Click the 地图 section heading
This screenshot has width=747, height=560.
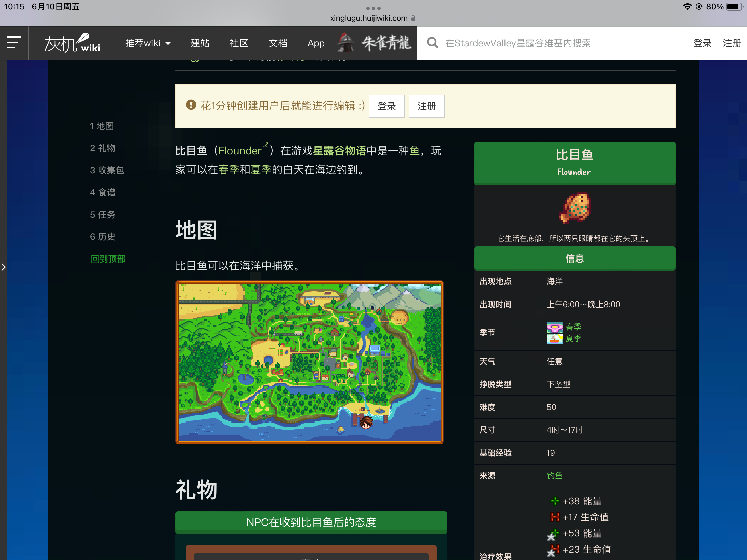196,230
